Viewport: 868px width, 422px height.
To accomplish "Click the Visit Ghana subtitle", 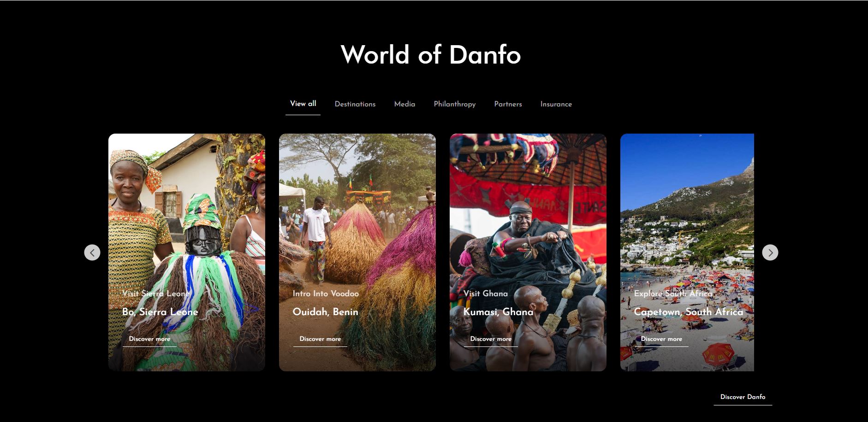I will coord(486,293).
